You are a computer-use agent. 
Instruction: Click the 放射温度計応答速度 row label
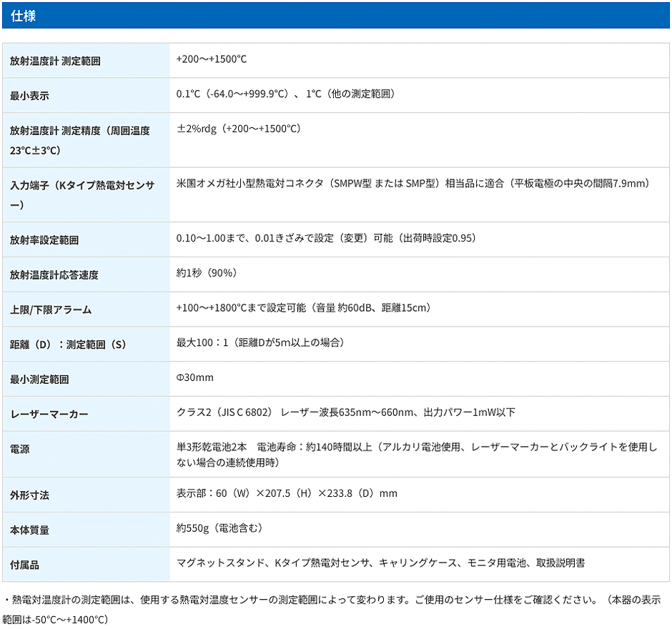tap(54, 275)
